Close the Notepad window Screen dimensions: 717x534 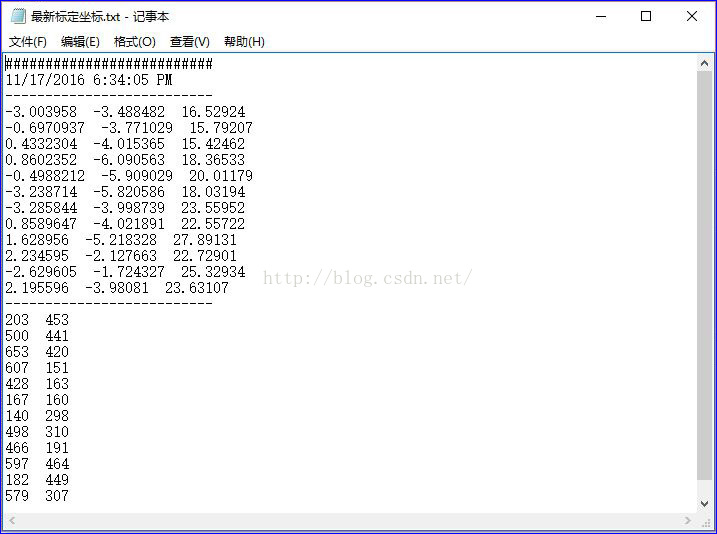point(692,16)
